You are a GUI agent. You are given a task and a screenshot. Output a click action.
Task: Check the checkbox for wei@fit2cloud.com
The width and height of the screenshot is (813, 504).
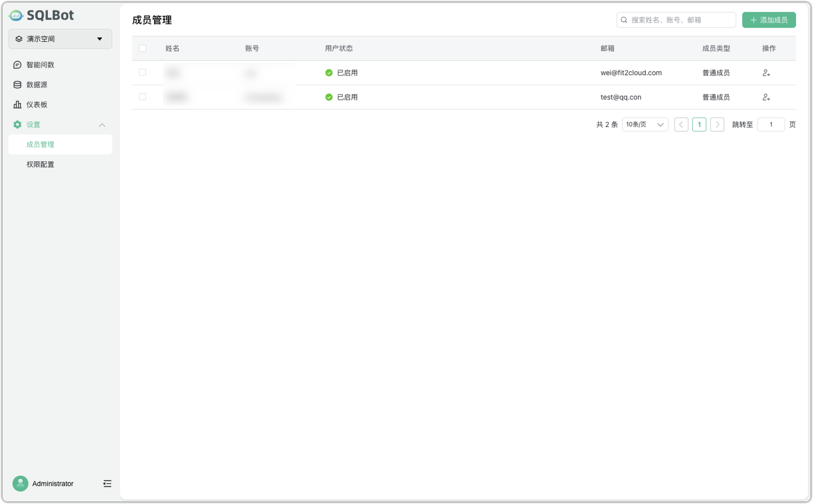pyautogui.click(x=143, y=72)
